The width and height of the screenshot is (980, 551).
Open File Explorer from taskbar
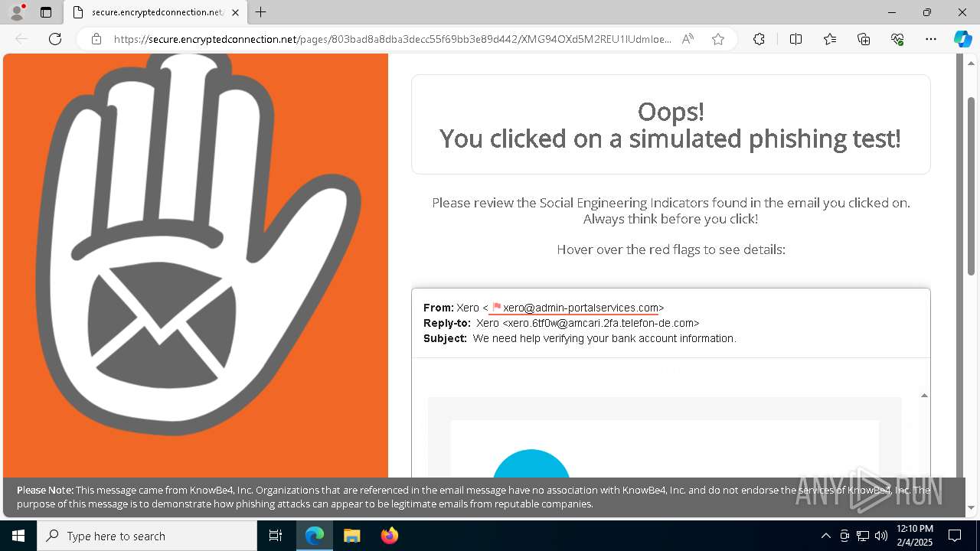click(x=352, y=536)
